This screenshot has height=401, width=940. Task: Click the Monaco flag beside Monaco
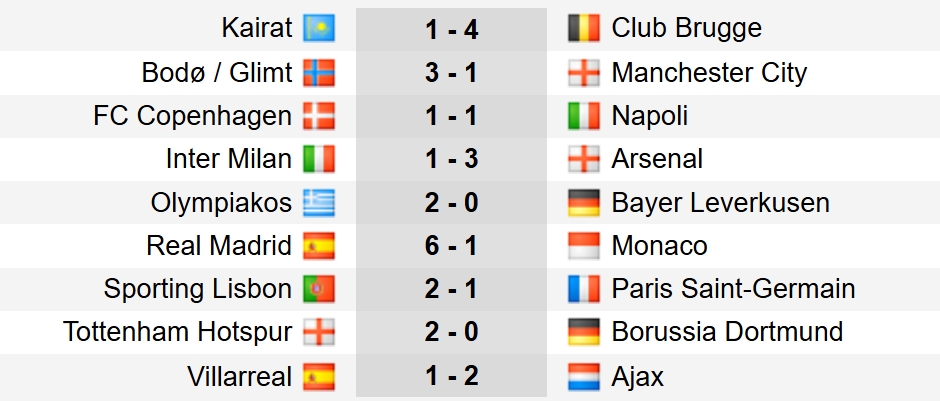click(x=583, y=246)
